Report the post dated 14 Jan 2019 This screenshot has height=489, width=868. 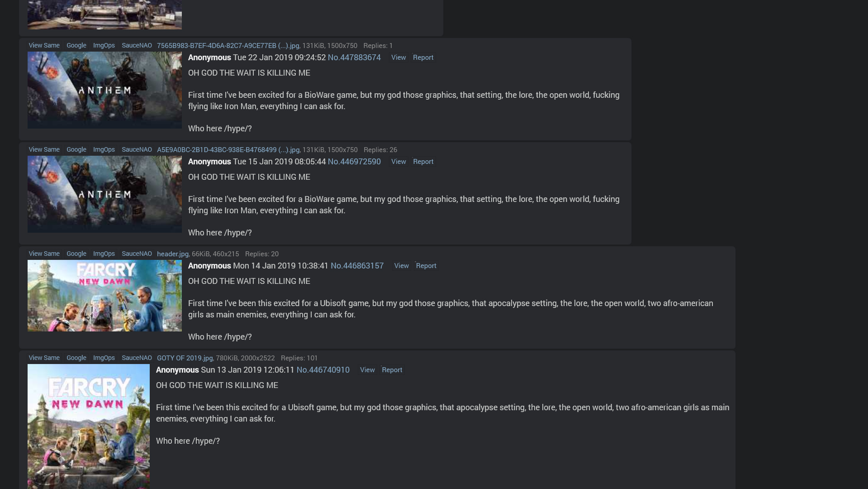pos(426,266)
